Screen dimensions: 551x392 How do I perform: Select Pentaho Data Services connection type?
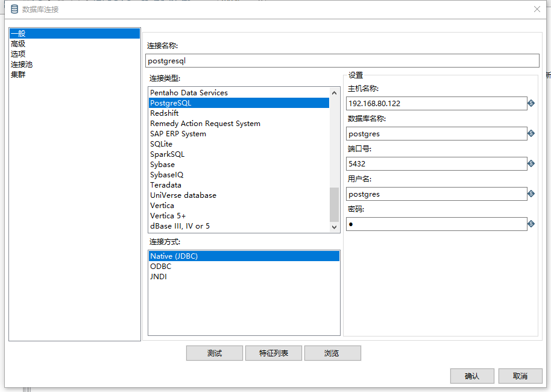click(239, 92)
